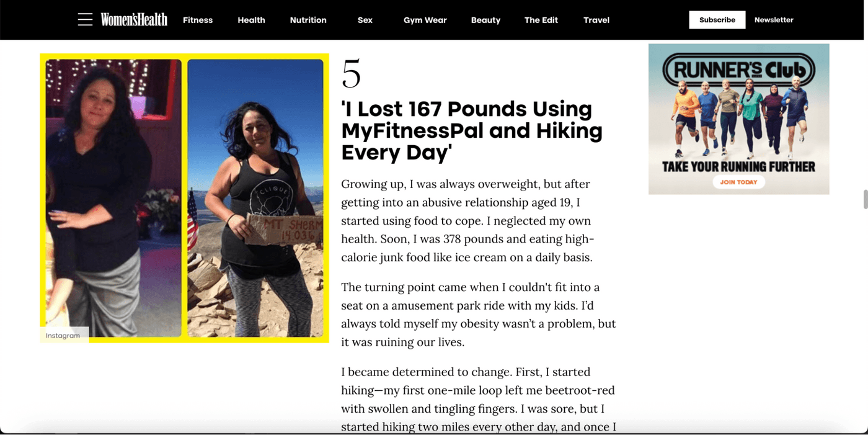Open the Fitness section
868x435 pixels.
[198, 20]
